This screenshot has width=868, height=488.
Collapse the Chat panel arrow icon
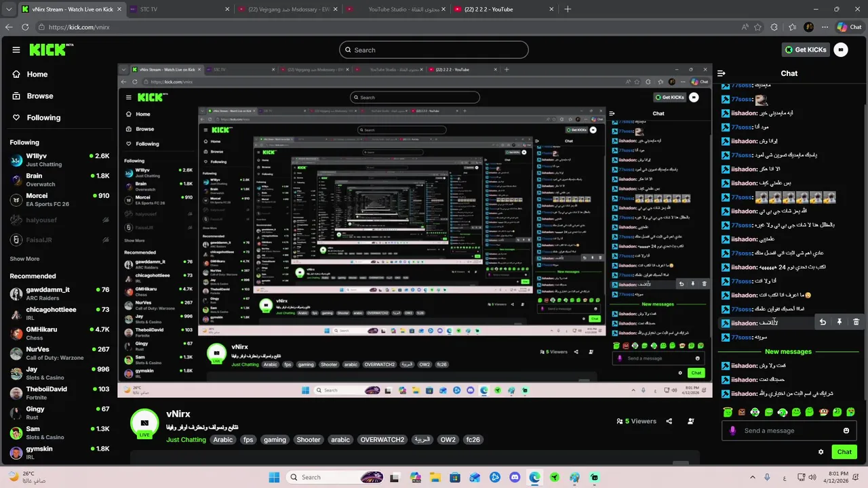pos(722,73)
